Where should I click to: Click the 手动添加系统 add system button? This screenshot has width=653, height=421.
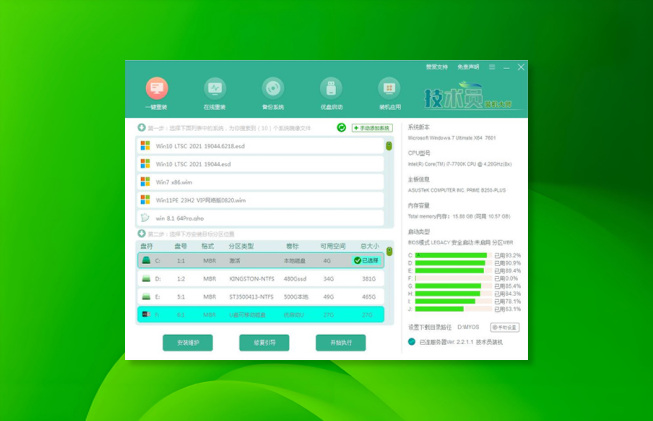coord(372,128)
